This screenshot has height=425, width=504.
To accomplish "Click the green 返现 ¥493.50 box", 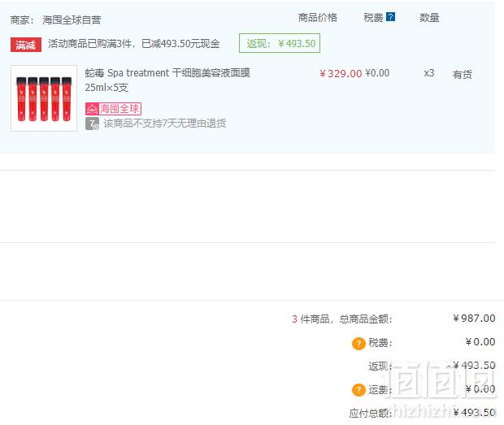I will [x=280, y=43].
